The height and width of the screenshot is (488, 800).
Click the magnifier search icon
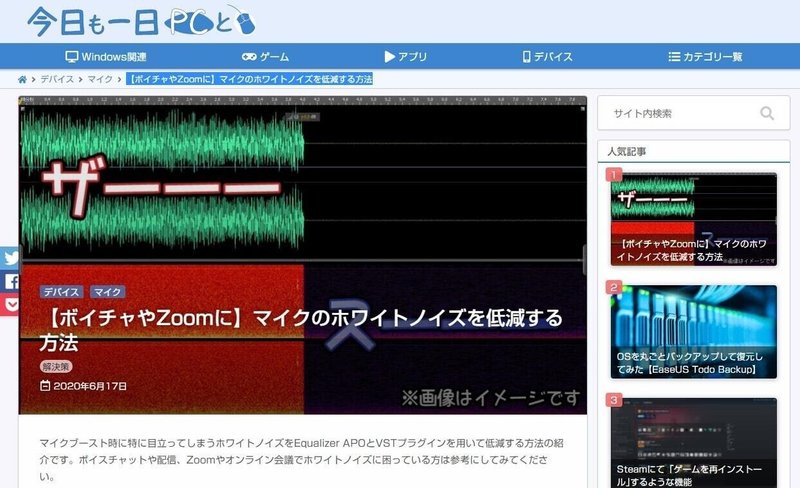766,113
